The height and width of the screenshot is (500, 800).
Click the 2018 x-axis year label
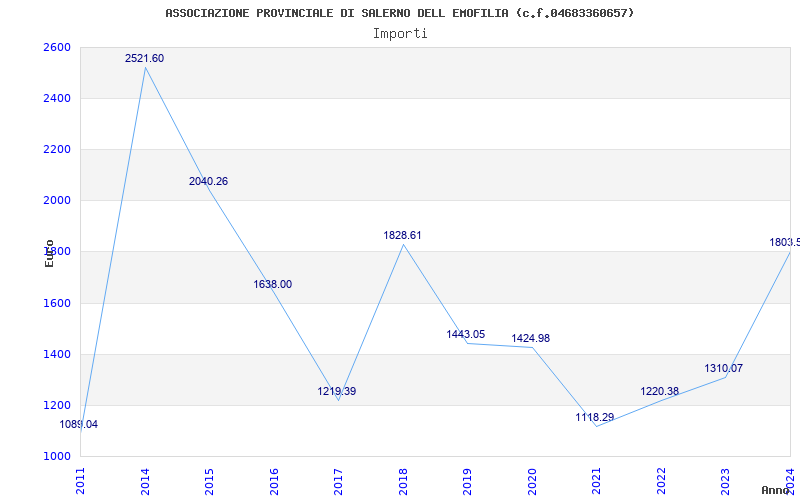403,481
